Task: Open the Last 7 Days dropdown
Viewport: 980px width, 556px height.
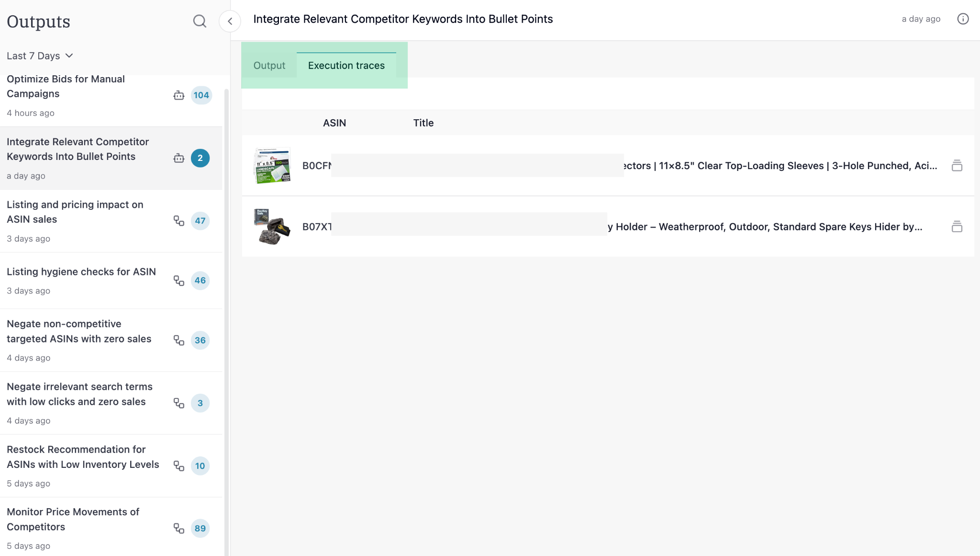Action: tap(40, 56)
